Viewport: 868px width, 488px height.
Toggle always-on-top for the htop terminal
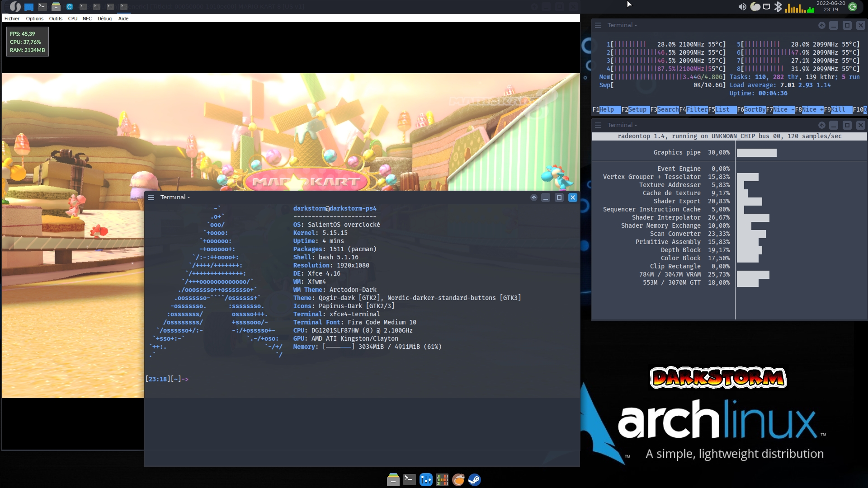(822, 25)
